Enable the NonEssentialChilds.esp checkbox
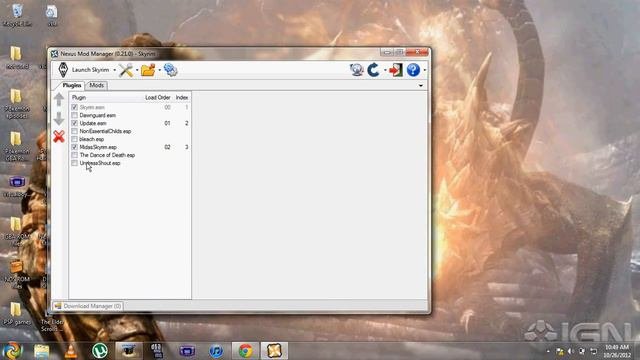The image size is (640, 360). click(74, 131)
